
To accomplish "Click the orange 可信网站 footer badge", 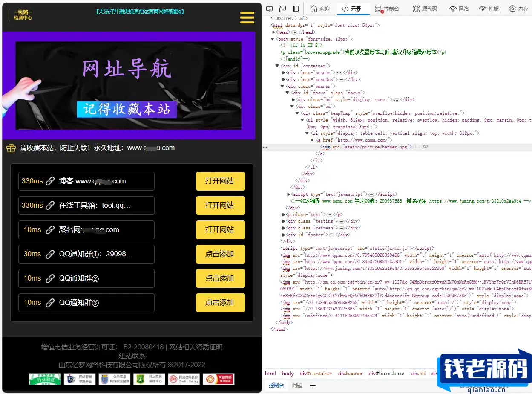I will (219, 379).
